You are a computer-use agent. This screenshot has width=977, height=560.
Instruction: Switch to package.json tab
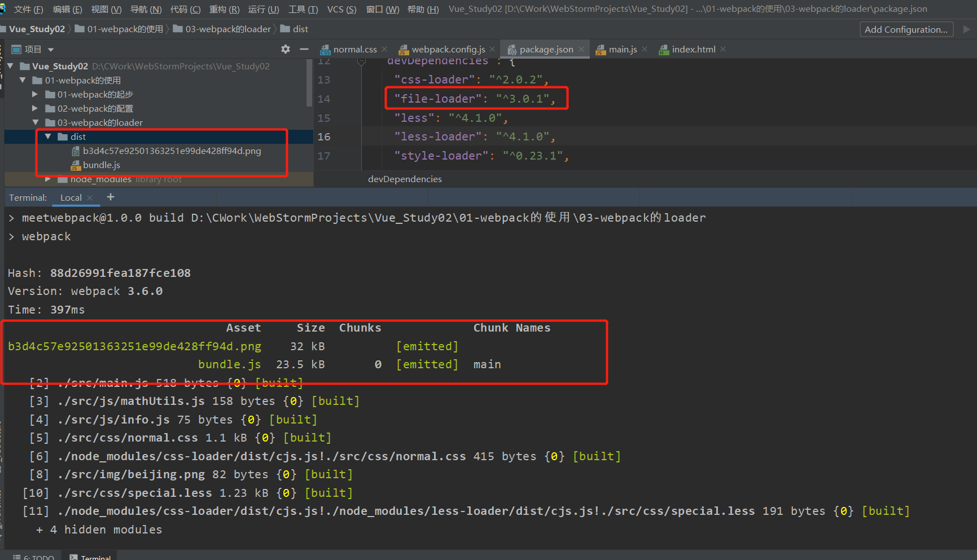click(x=540, y=49)
